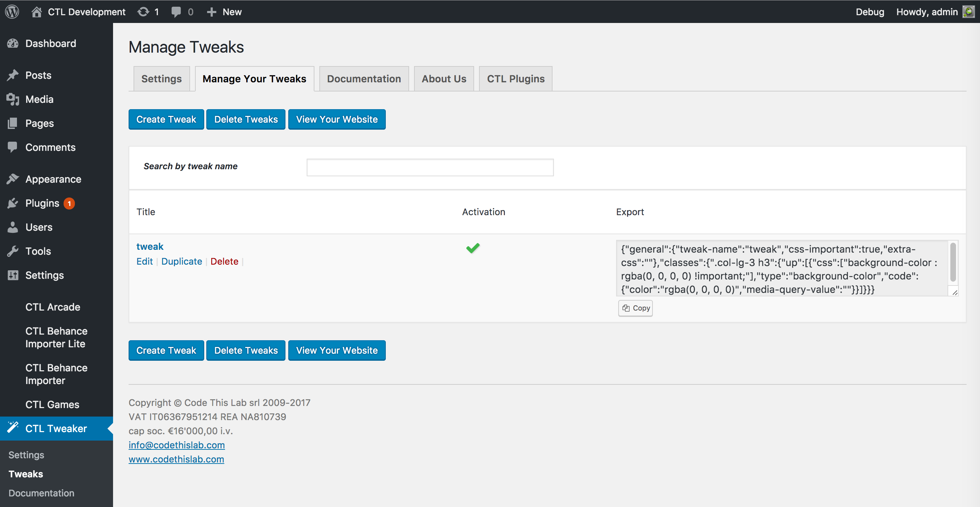This screenshot has width=980, height=507.
Task: Click the Export column header
Action: 630,212
